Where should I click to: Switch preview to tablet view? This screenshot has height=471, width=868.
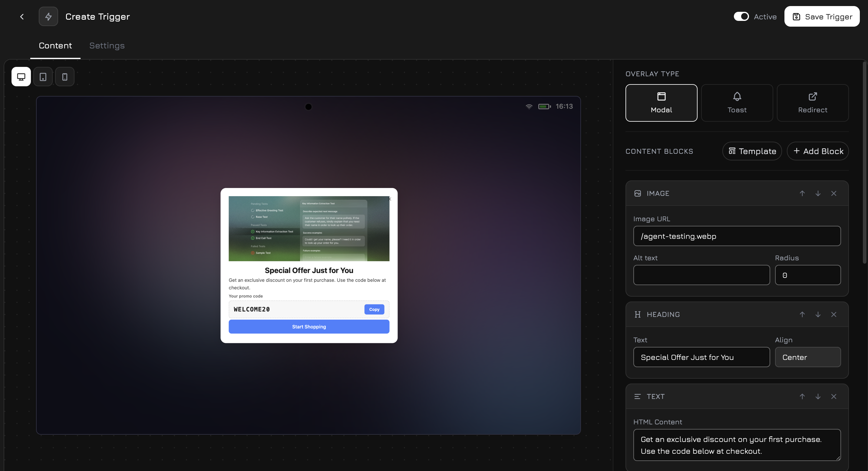43,77
